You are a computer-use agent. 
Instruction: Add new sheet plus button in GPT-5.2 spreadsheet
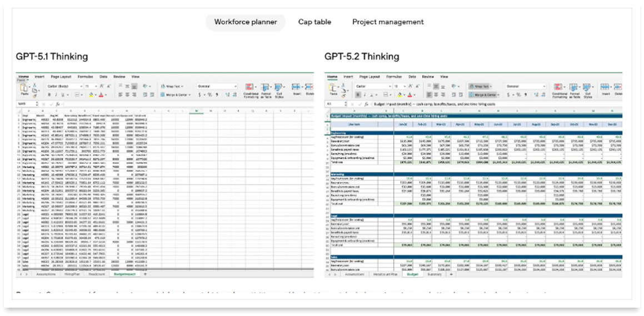coord(451,274)
